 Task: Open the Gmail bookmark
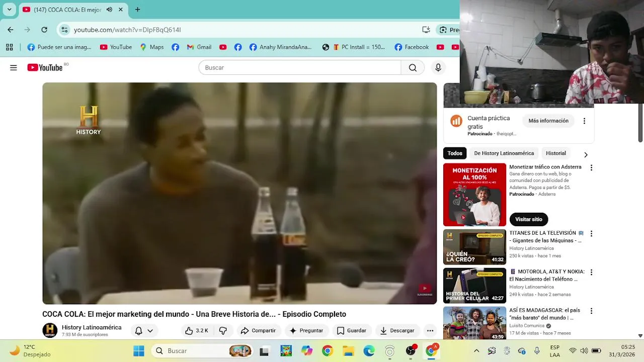click(x=199, y=47)
